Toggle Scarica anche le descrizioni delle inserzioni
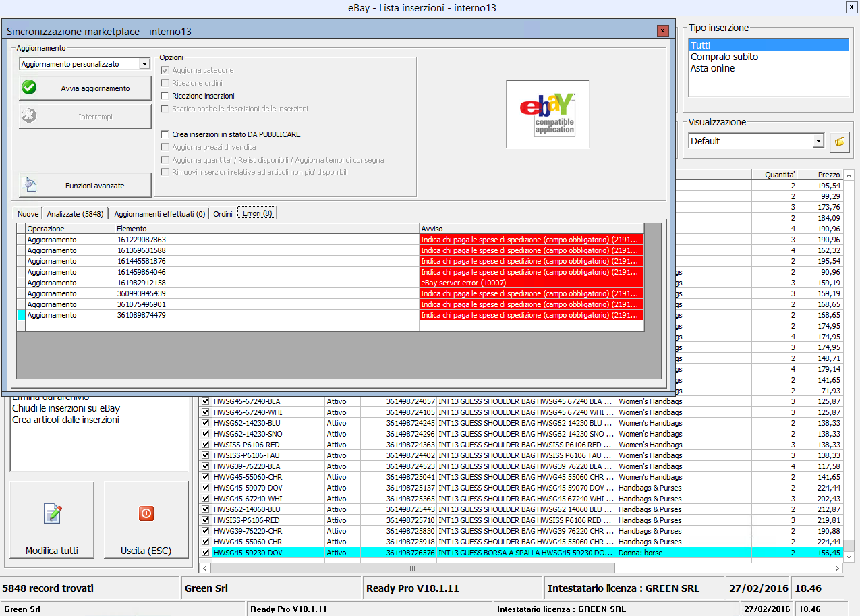 165,109
